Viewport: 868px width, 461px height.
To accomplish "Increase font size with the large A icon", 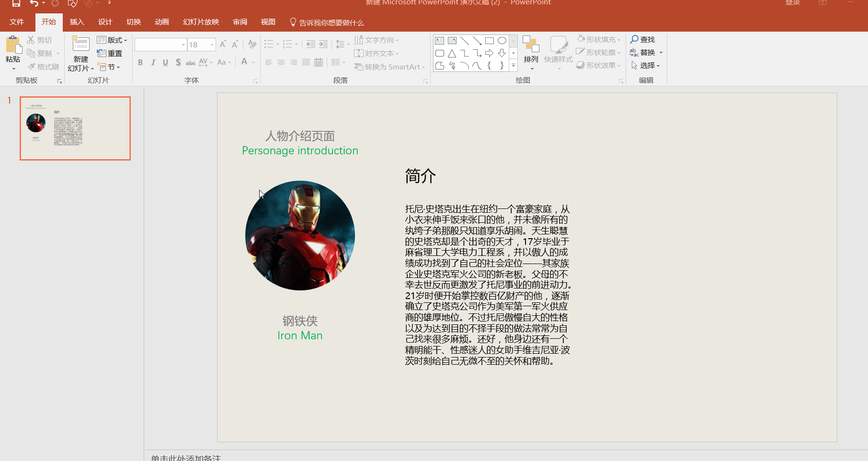I will pos(223,45).
